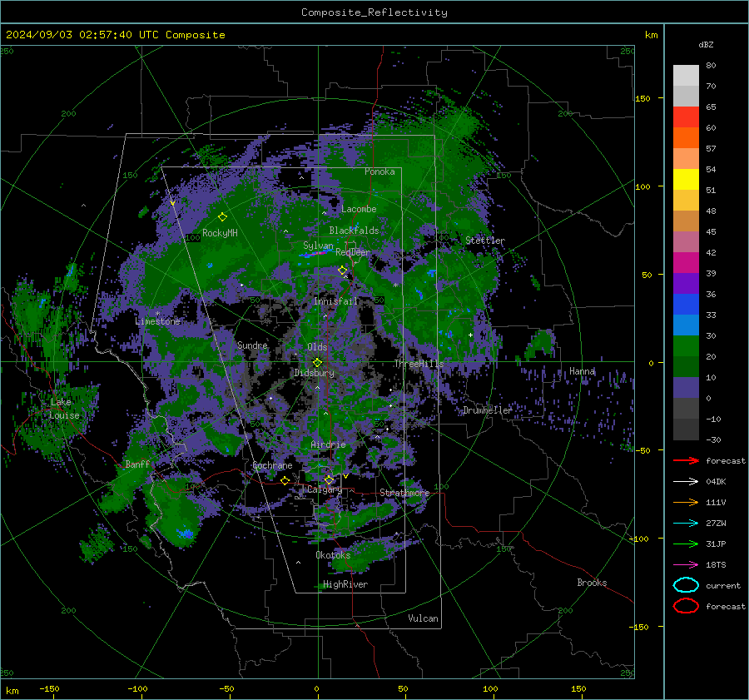This screenshot has width=749, height=700.
Task: Click the yellow radar-site marker above Didsbury
Action: [317, 362]
